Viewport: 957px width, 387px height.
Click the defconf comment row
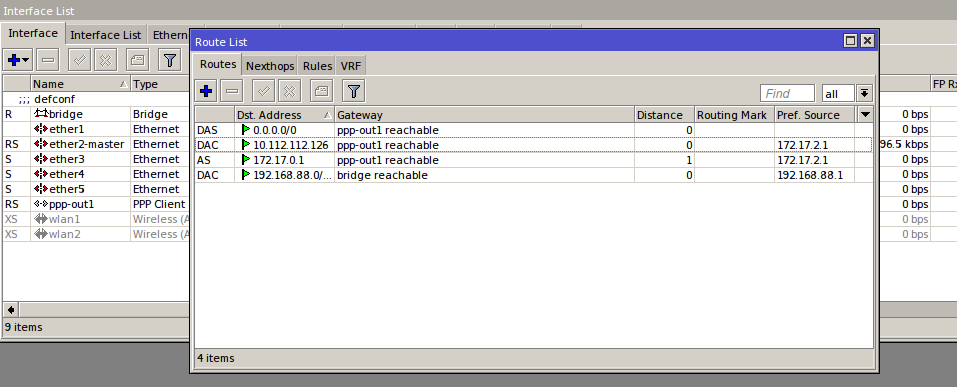[96, 99]
